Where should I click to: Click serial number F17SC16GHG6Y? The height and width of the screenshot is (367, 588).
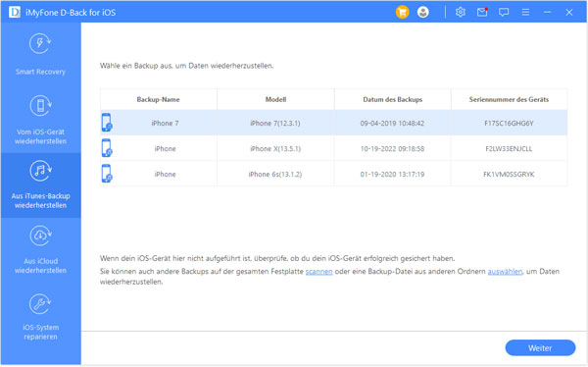(x=509, y=124)
